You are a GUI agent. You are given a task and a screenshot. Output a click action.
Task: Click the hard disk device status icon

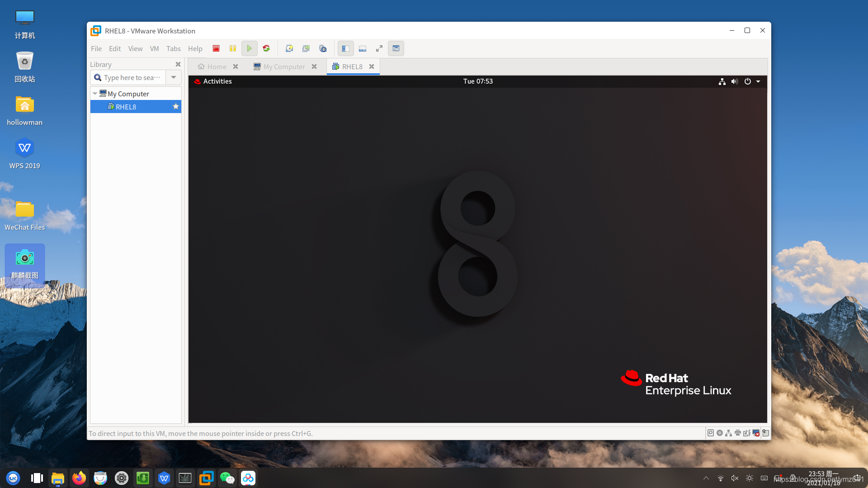711,433
